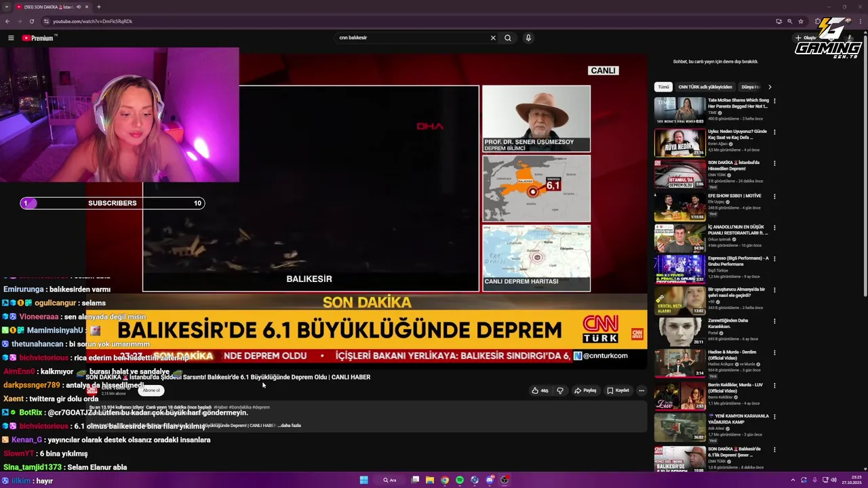Image resolution: width=868 pixels, height=488 pixels.
Task: Select 'CNN TÜRK adlı yükleyiciden' chip
Action: pyautogui.click(x=705, y=87)
